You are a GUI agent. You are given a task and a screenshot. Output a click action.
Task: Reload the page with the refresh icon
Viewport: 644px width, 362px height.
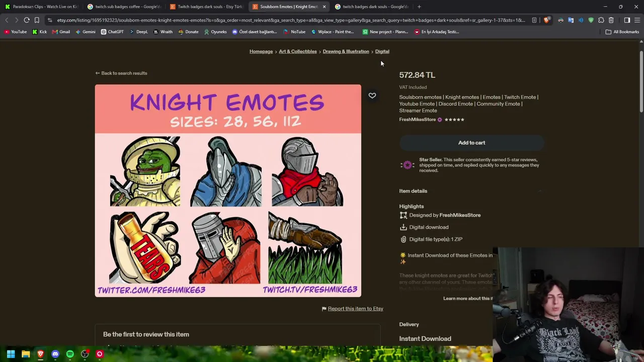tap(27, 20)
